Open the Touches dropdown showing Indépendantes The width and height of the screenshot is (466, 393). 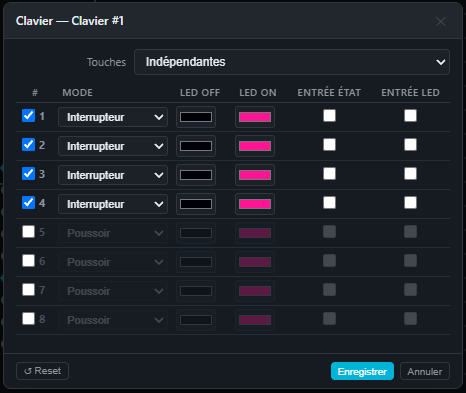point(292,62)
